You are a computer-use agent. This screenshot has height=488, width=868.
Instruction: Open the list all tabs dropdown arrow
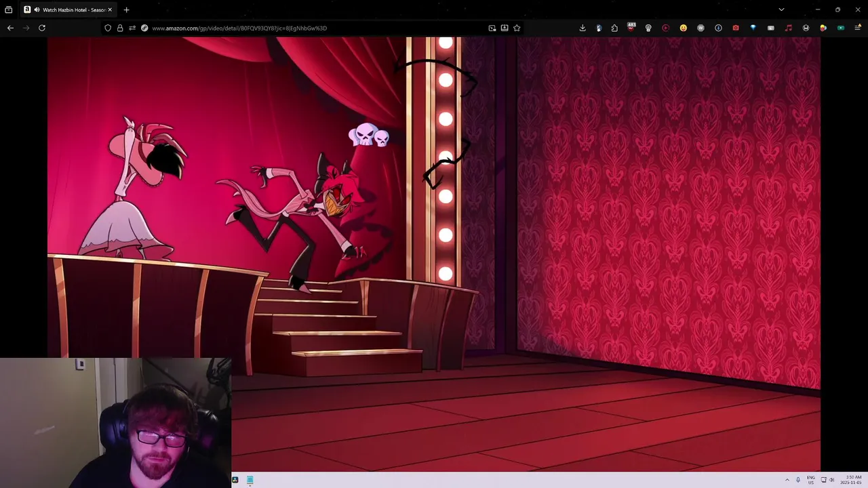pyautogui.click(x=781, y=9)
